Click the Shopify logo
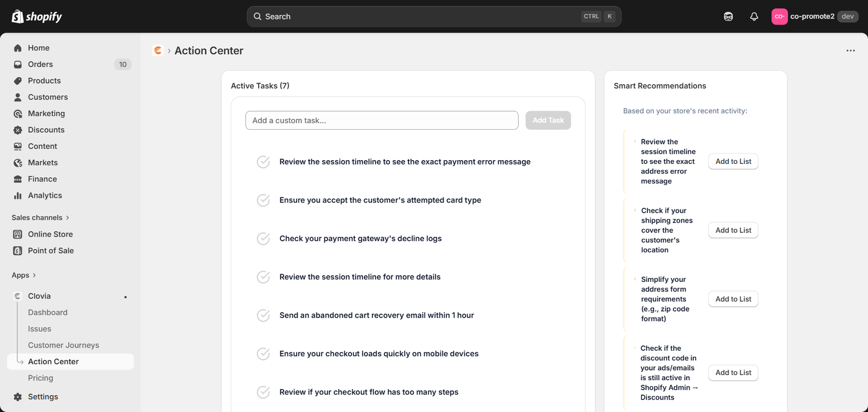Image resolution: width=868 pixels, height=412 pixels. pos(37,16)
